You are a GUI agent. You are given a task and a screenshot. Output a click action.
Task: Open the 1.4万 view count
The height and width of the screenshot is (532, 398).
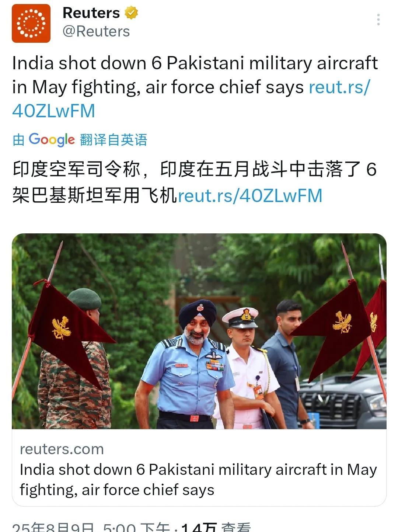(x=216, y=527)
